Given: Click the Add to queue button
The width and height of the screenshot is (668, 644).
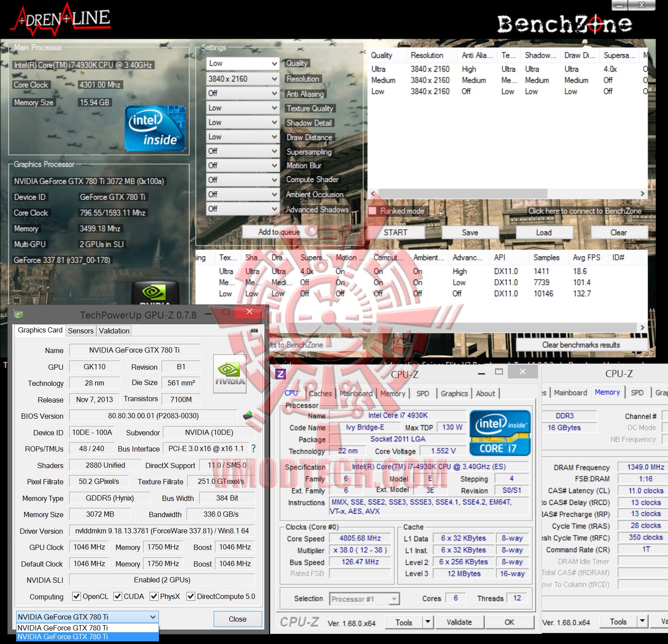Looking at the screenshot, I should 279,232.
